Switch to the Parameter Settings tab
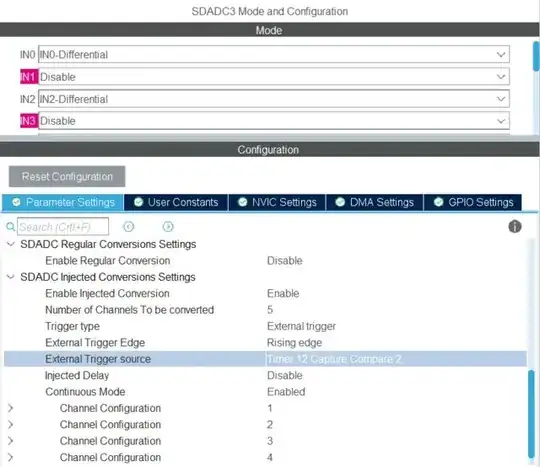 click(63, 202)
